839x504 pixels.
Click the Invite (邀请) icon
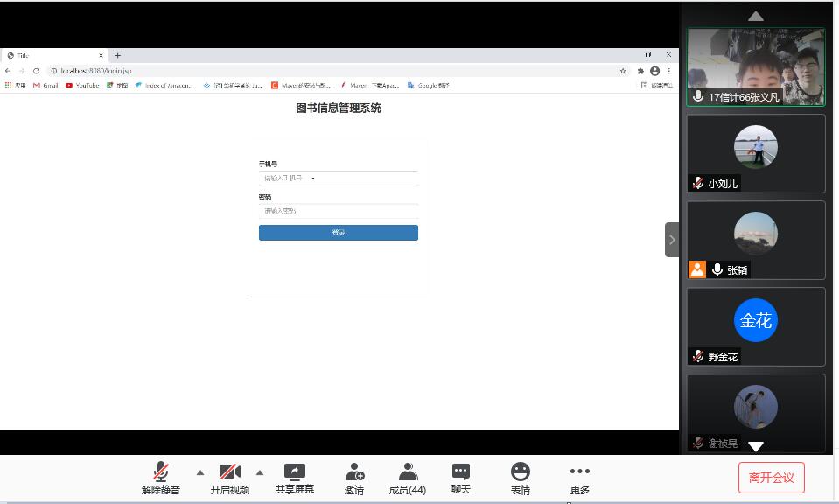click(x=354, y=479)
